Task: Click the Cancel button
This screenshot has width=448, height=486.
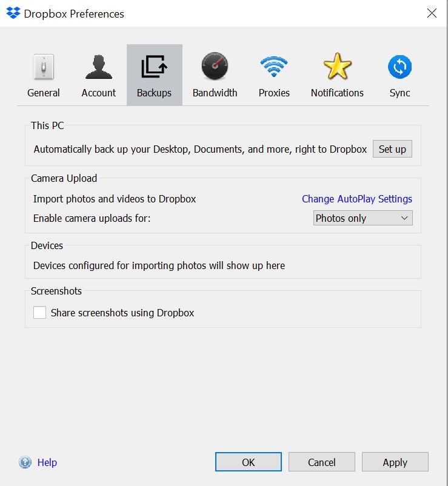Action: tap(321, 462)
